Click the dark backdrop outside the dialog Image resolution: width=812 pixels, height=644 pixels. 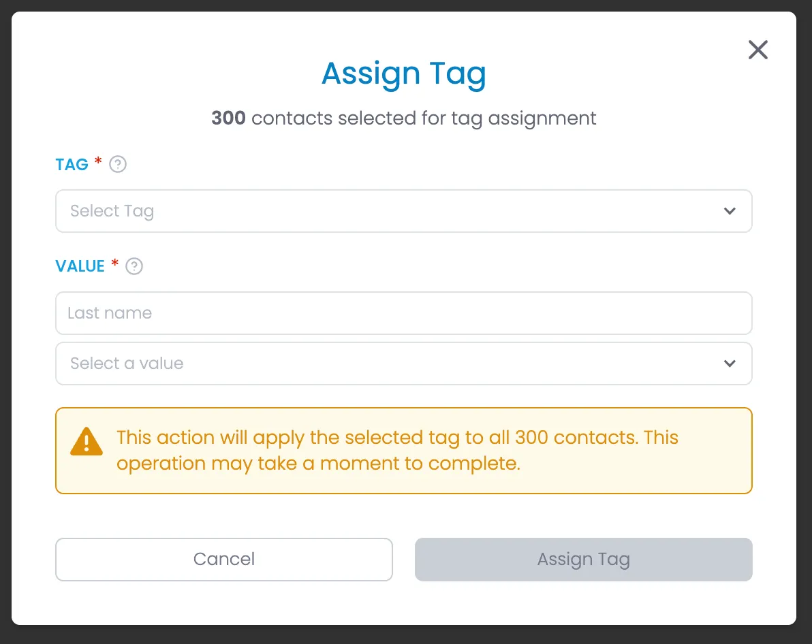[x=406, y=634]
